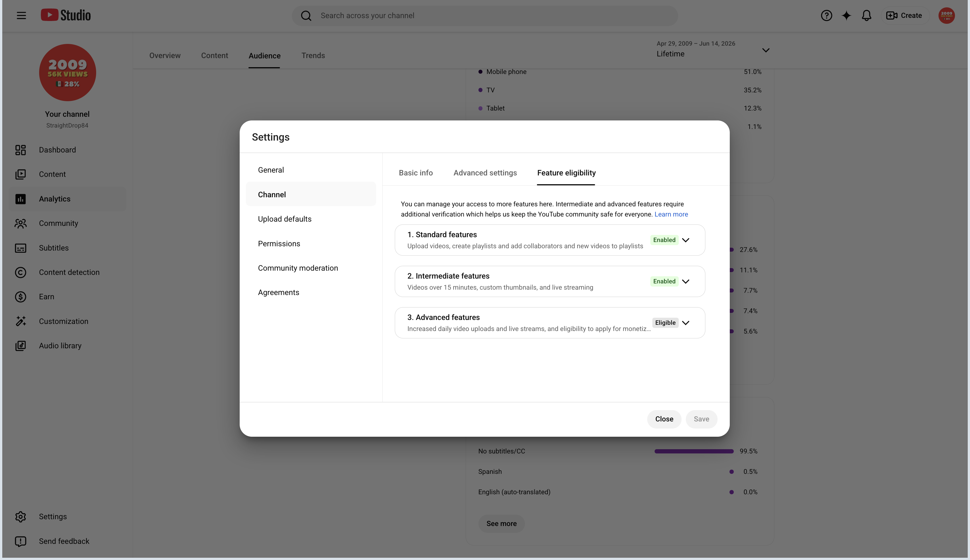Switch to the Basic info tab

(416, 173)
